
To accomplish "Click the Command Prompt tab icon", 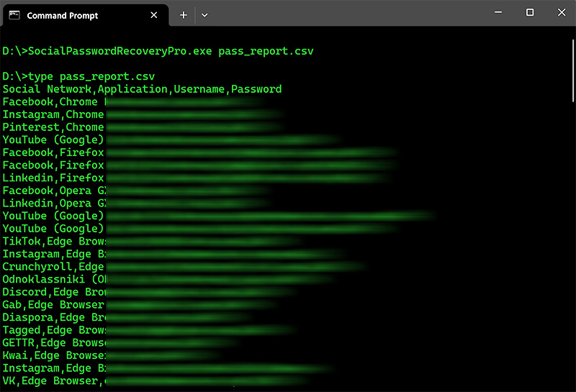I will point(14,15).
